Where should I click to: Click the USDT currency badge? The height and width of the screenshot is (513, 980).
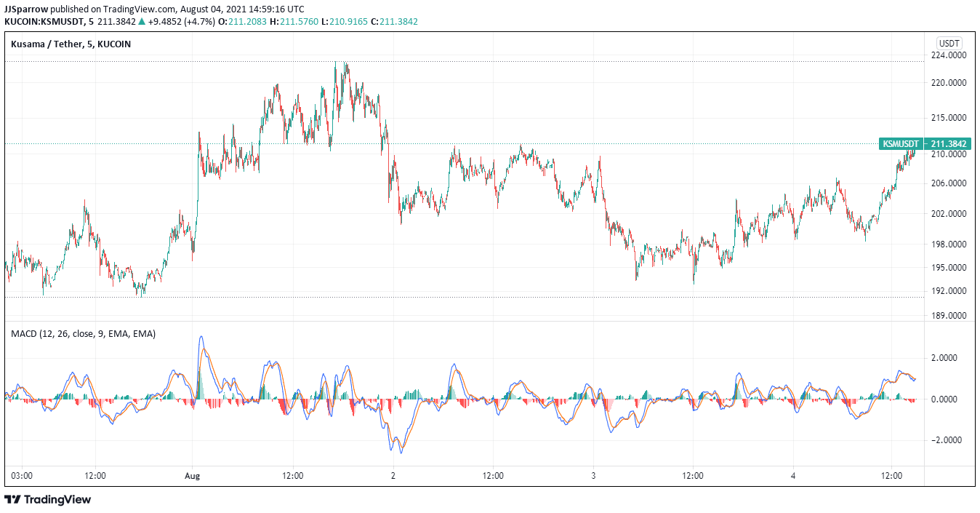point(949,44)
